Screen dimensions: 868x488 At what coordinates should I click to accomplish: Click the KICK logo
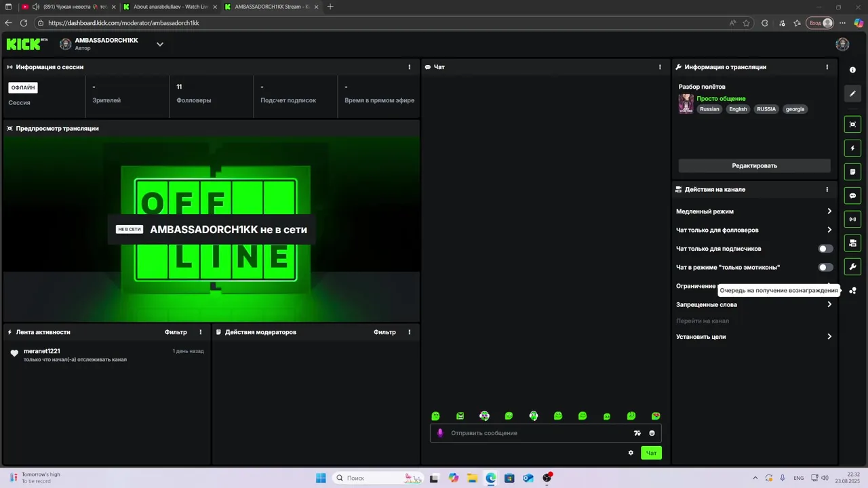27,44
